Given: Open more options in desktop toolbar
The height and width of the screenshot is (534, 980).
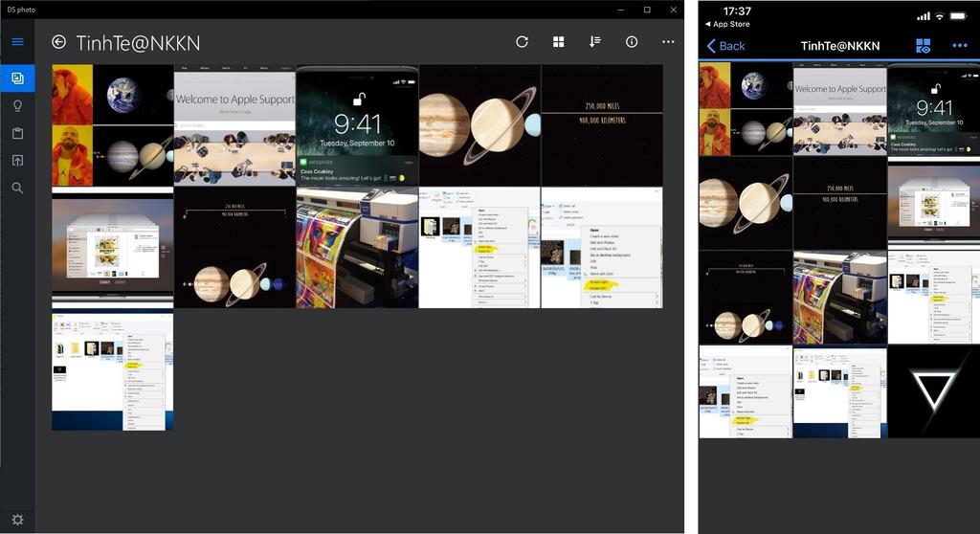Looking at the screenshot, I should [668, 42].
